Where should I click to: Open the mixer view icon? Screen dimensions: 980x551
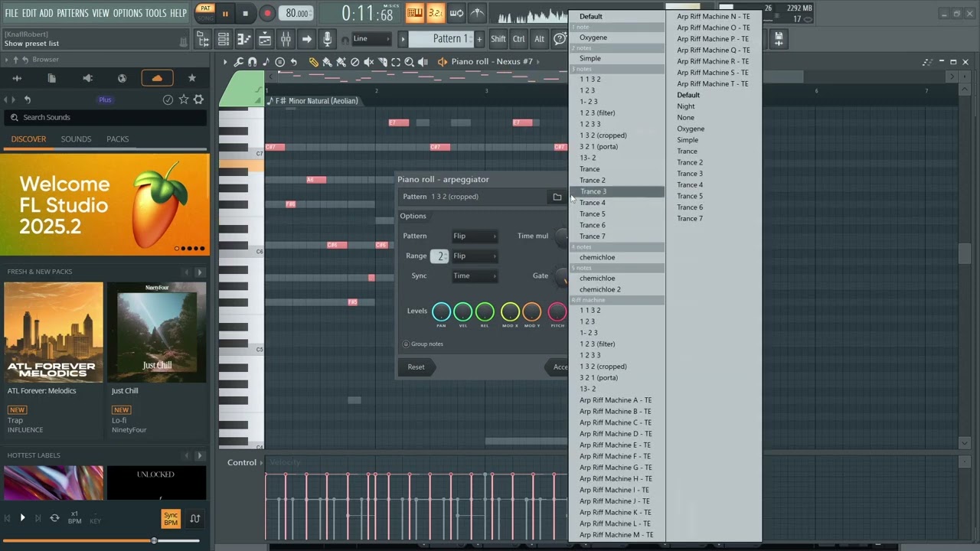[286, 39]
